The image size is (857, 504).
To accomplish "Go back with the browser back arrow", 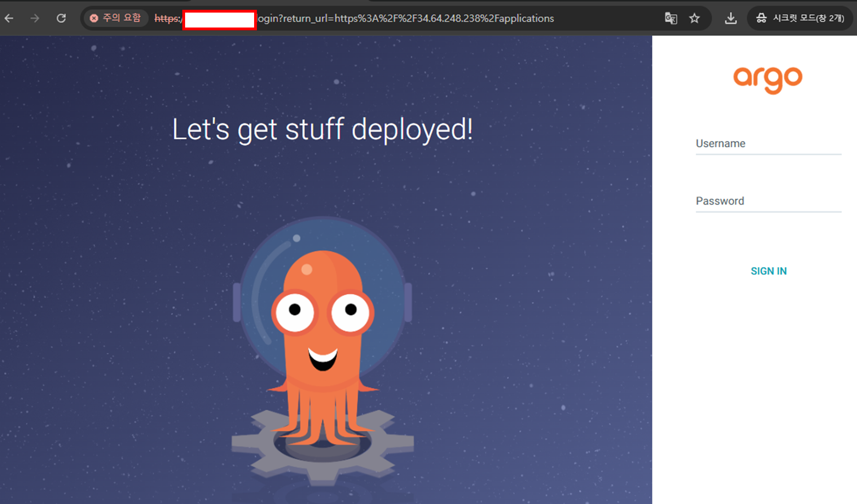I will (9, 18).
